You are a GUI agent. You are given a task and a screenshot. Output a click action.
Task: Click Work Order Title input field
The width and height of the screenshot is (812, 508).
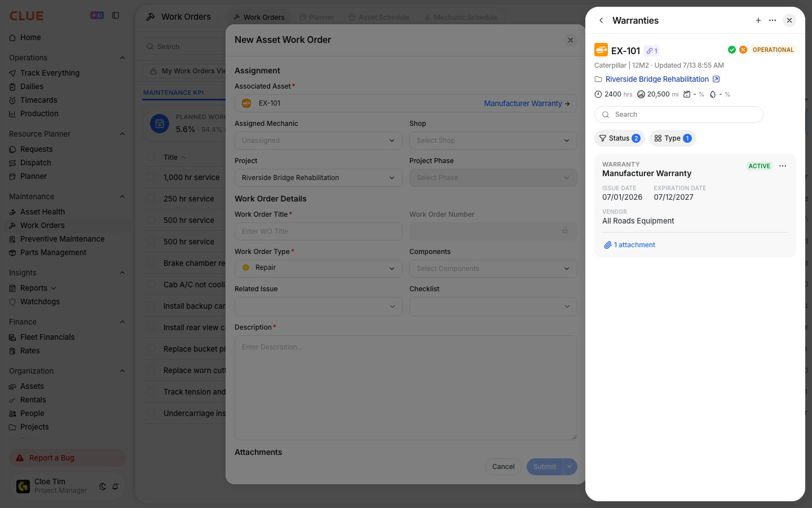pyautogui.click(x=319, y=231)
